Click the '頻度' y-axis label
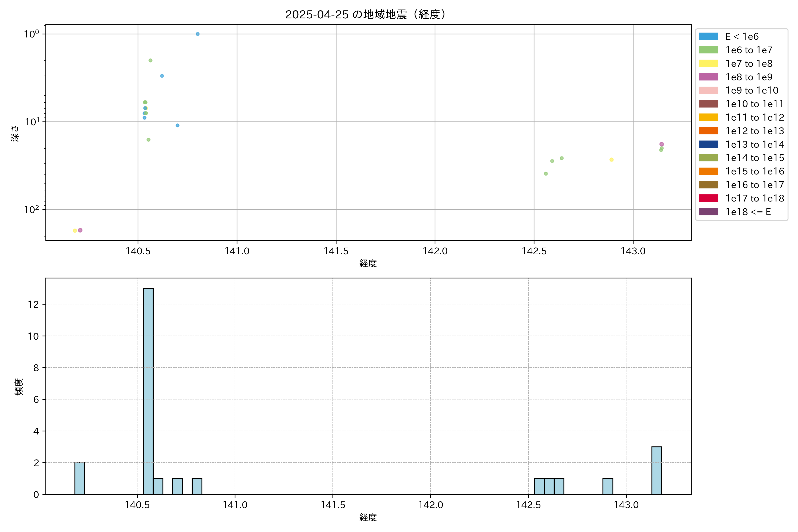This screenshot has width=798, height=532. (19, 386)
